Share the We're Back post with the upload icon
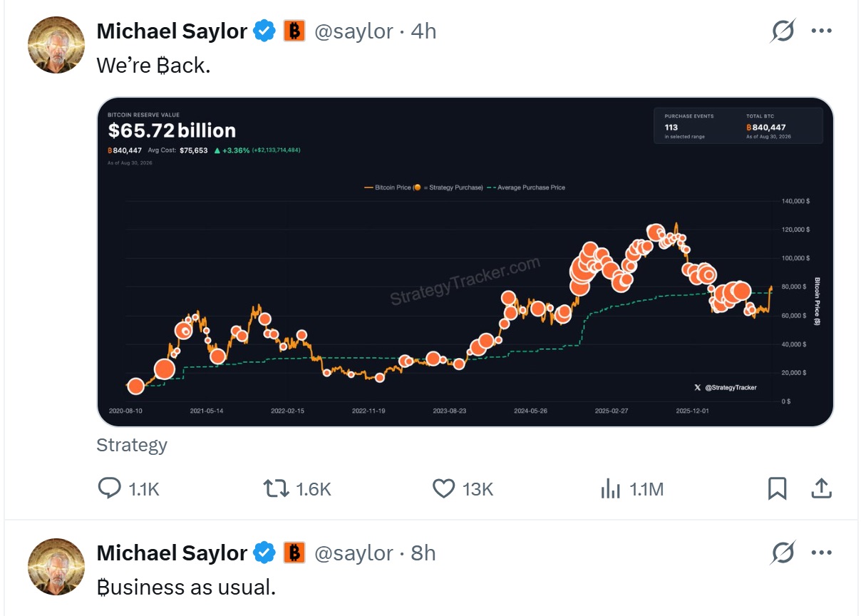Image resolution: width=861 pixels, height=616 pixels. (x=821, y=488)
